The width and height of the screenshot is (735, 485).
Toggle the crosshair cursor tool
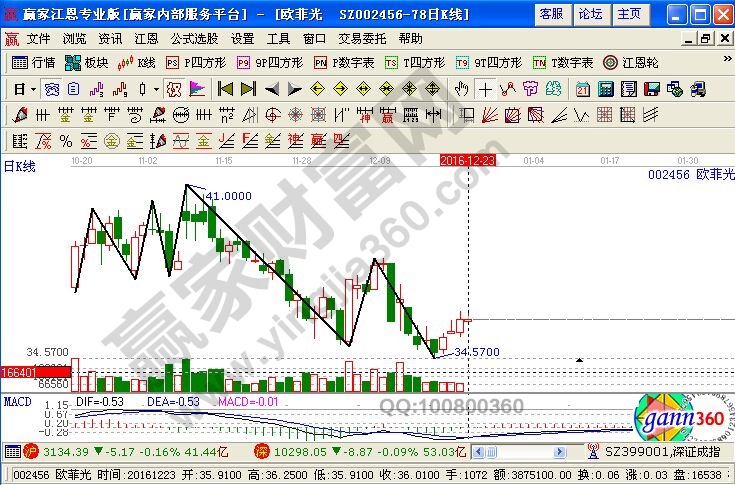486,88
